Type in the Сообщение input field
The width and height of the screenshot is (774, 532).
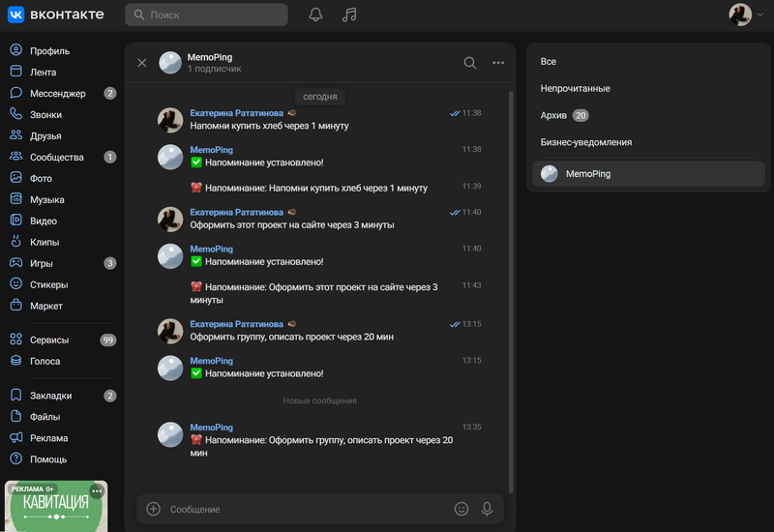click(x=305, y=509)
